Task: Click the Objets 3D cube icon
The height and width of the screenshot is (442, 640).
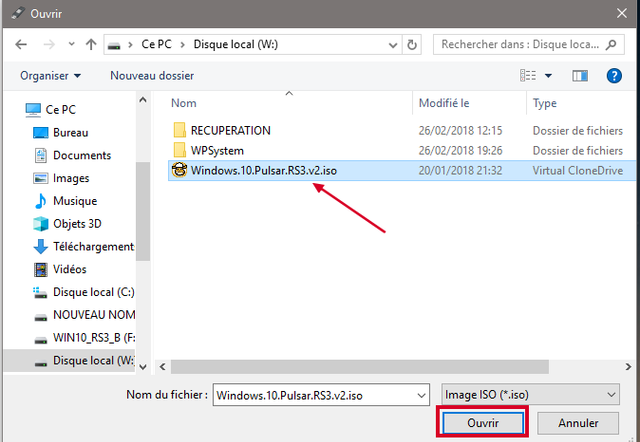Action: [40, 224]
